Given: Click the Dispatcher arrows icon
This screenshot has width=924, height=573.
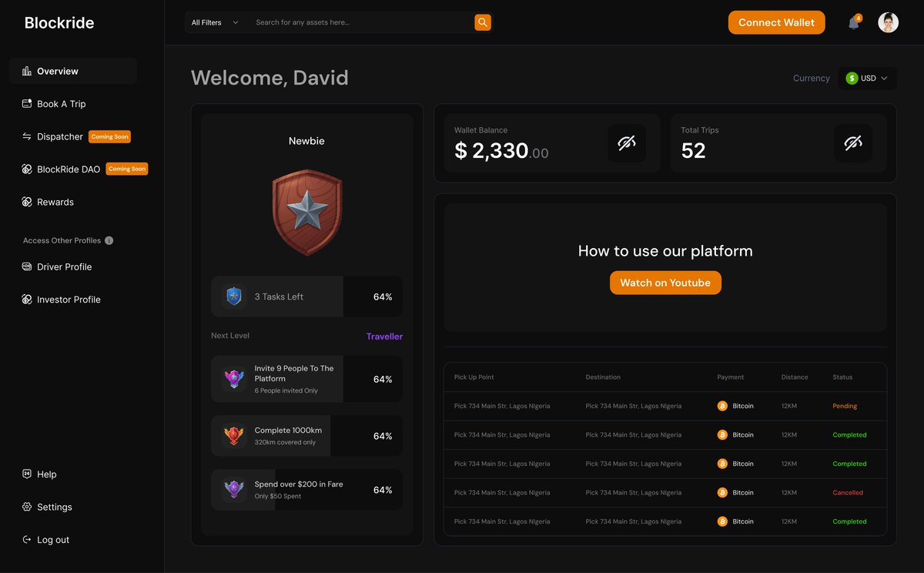Looking at the screenshot, I should pos(27,136).
